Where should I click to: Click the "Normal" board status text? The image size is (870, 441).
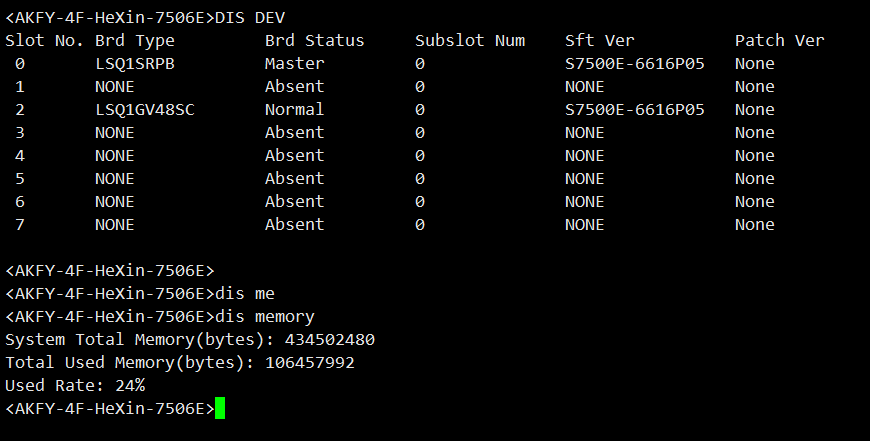[295, 110]
